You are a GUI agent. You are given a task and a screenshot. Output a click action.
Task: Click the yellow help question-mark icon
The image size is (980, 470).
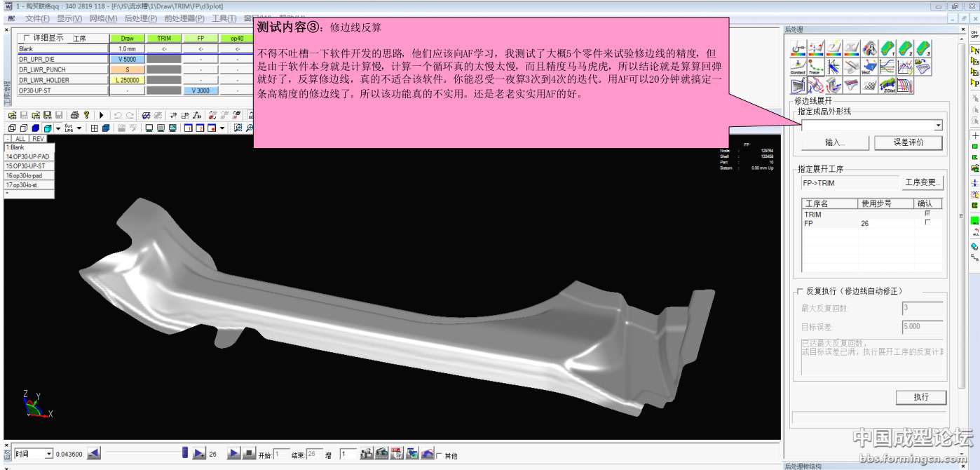click(86, 115)
